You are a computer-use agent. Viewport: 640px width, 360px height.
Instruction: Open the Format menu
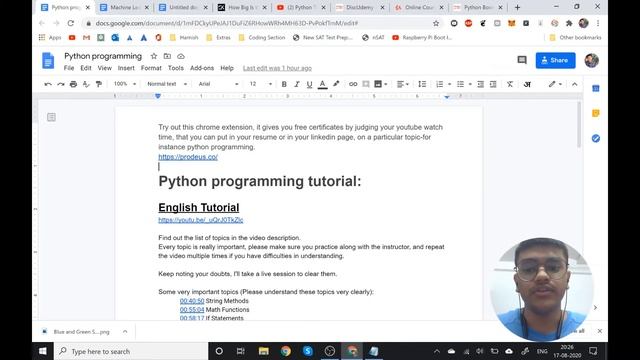pyautogui.click(x=151, y=68)
